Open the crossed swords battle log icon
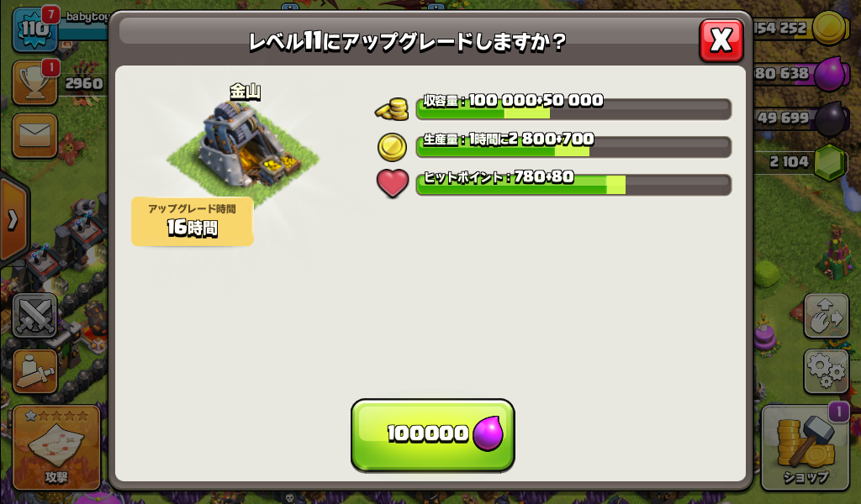This screenshot has height=504, width=861. pos(34,315)
